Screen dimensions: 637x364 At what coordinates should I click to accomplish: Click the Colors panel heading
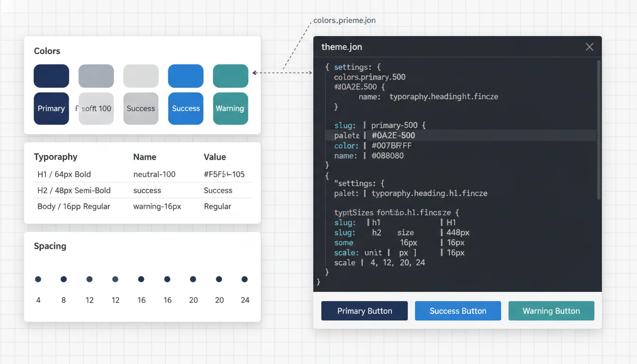click(47, 51)
